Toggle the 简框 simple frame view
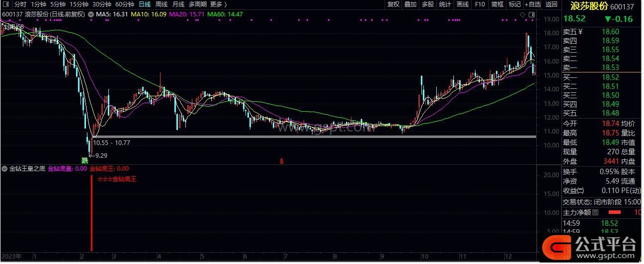The width and height of the screenshot is (644, 264). (x=497, y=4)
